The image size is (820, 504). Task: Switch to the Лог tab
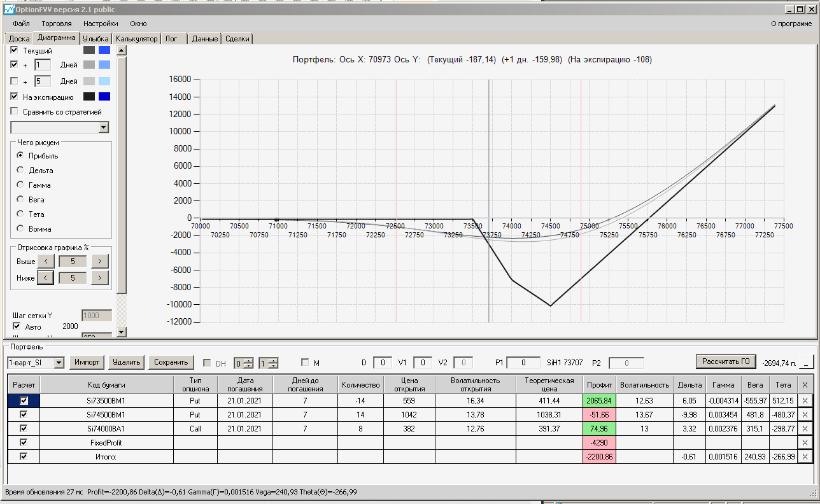coord(172,39)
